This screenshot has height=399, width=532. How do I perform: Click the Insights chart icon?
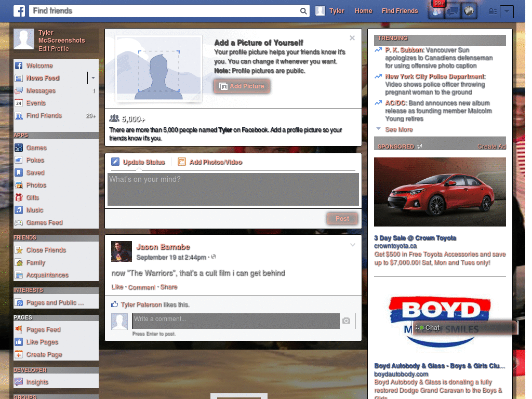click(19, 382)
